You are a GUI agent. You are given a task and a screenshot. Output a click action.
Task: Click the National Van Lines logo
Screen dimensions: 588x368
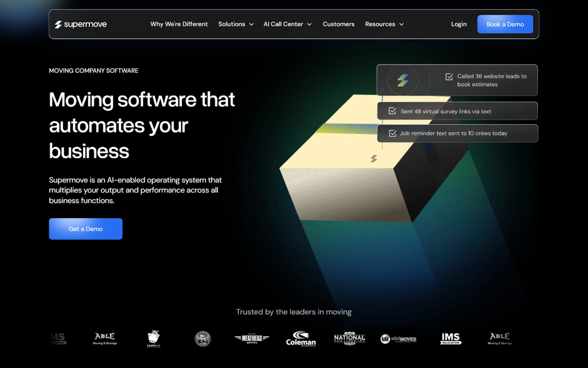350,338
